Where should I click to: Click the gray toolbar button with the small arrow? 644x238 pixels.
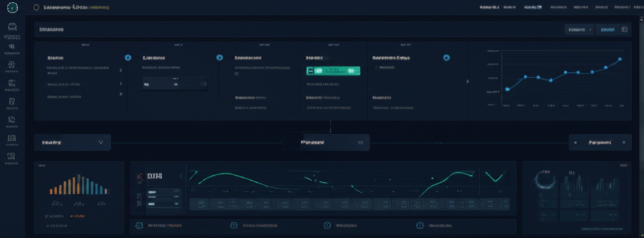[579, 30]
